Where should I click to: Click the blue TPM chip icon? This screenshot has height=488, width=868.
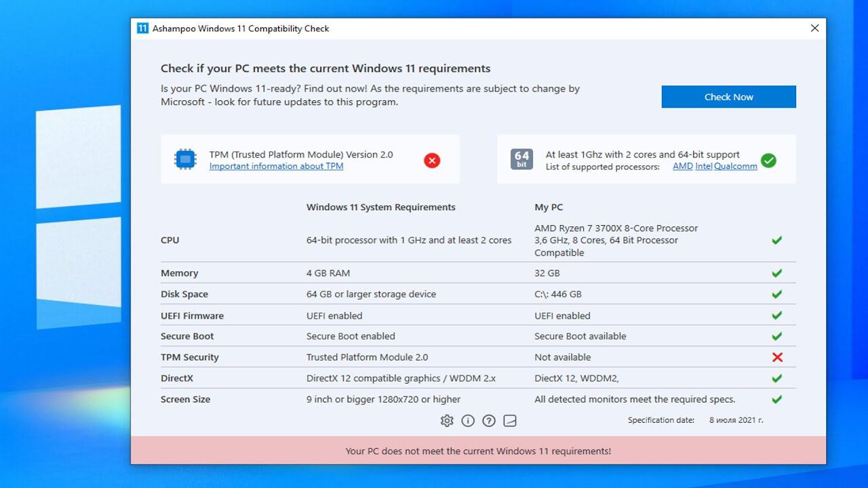pos(185,159)
